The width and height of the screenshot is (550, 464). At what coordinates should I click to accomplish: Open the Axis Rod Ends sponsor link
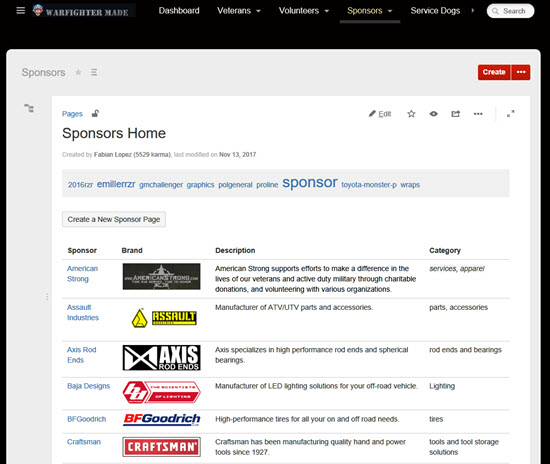(81, 355)
